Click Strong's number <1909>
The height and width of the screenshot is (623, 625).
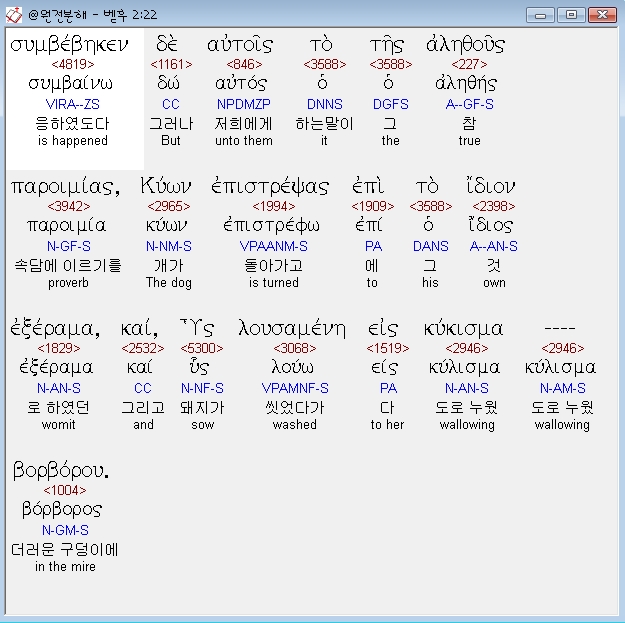click(373, 206)
